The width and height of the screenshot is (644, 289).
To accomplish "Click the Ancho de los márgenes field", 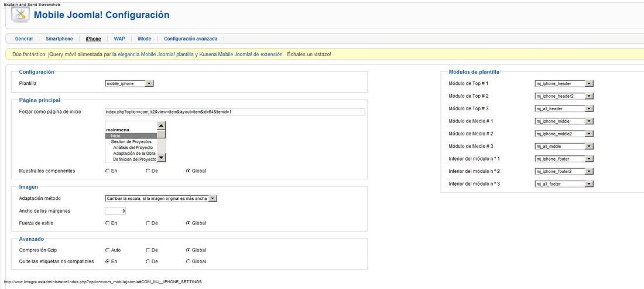I will (x=115, y=211).
